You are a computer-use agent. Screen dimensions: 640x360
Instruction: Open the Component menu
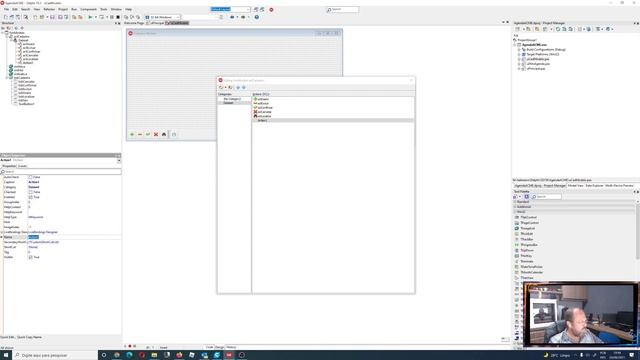[x=88, y=9]
